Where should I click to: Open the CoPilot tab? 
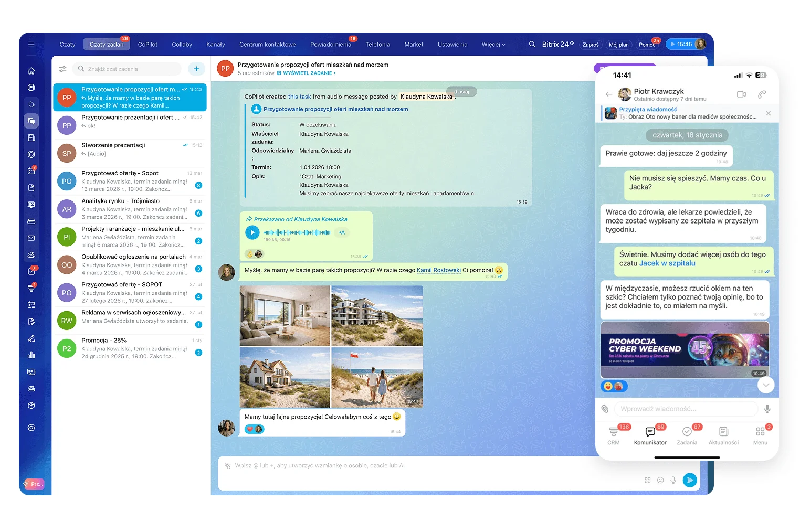[148, 45]
